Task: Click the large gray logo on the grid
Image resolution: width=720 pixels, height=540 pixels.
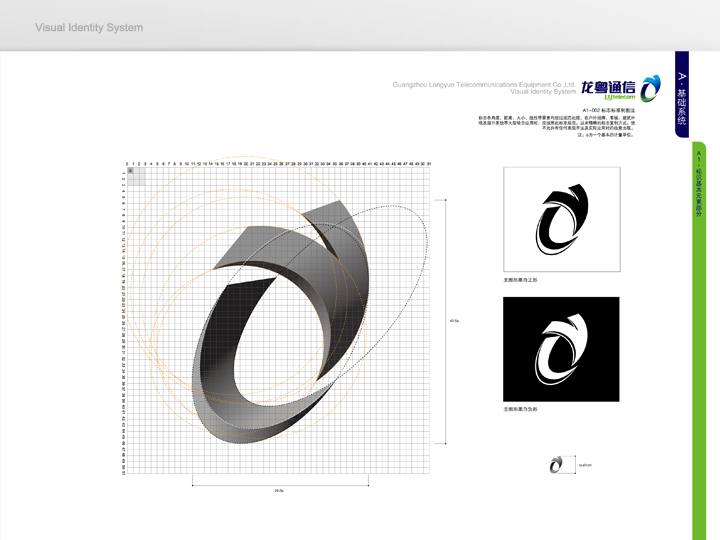Action: pyautogui.click(x=280, y=322)
